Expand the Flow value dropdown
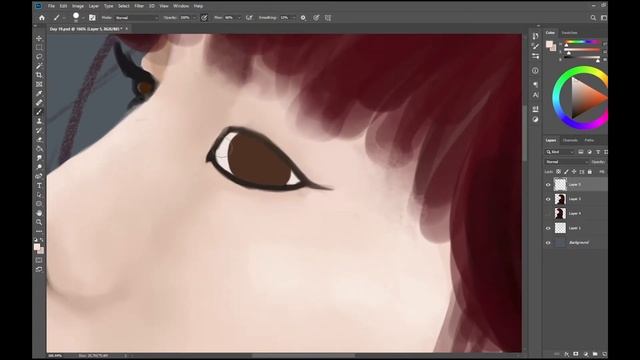Screen dimensions: 640x360 coord(239,18)
